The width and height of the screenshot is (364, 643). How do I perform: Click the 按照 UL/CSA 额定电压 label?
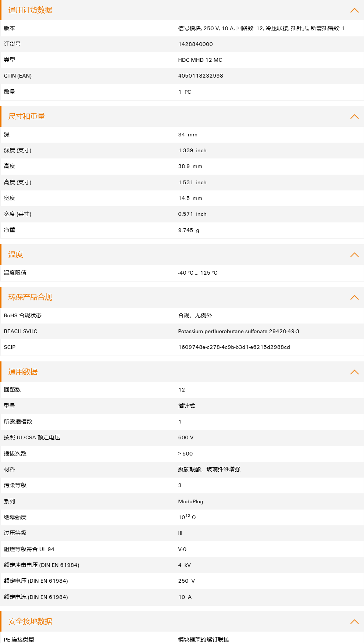32,437
